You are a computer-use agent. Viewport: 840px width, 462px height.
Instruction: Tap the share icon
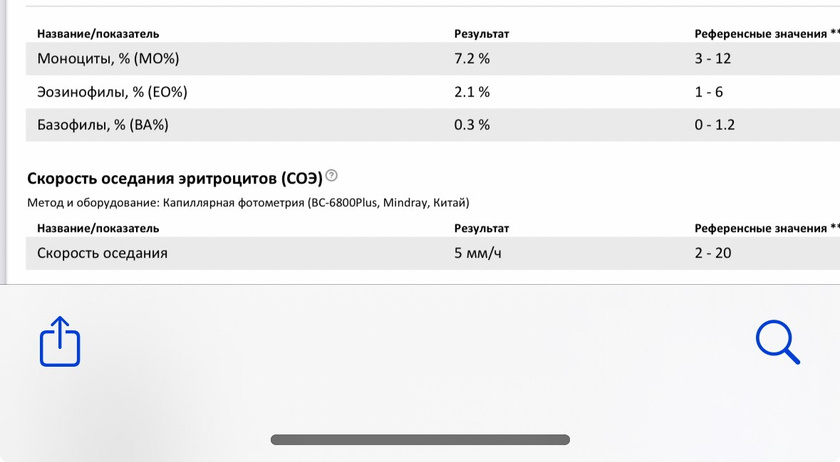pos(60,342)
